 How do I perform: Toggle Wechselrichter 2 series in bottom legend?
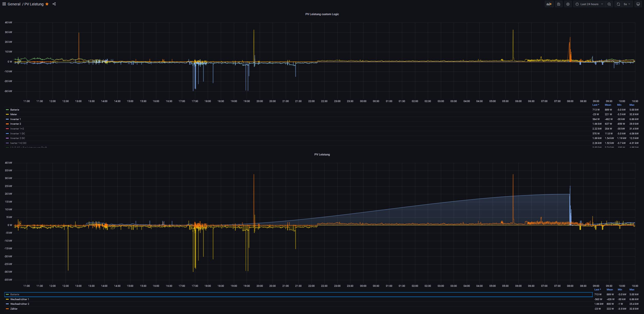[x=19, y=304]
